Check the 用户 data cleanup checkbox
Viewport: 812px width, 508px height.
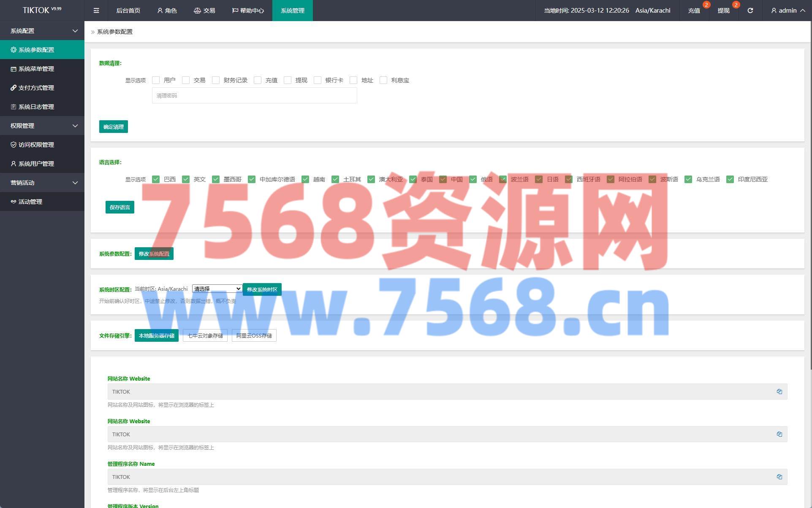point(156,80)
